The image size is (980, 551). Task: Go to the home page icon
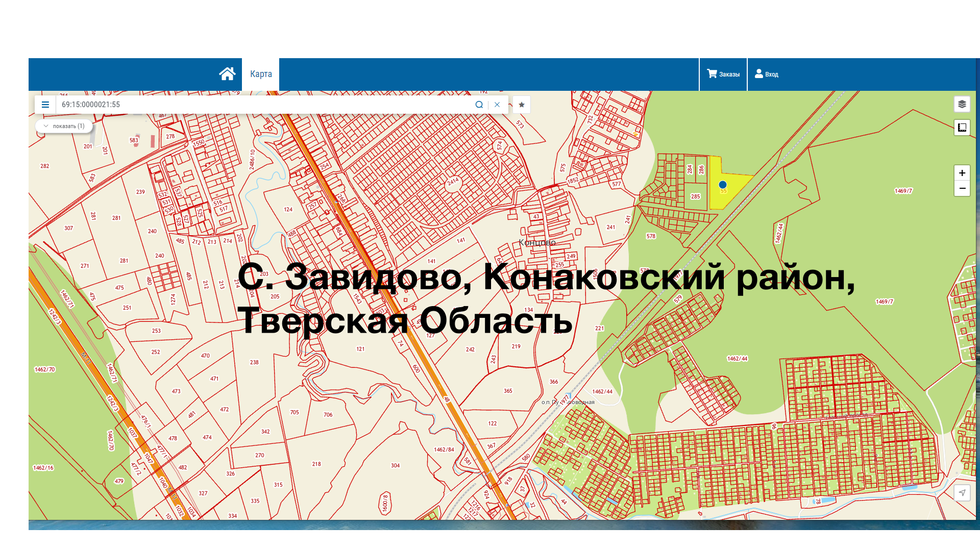tap(227, 74)
